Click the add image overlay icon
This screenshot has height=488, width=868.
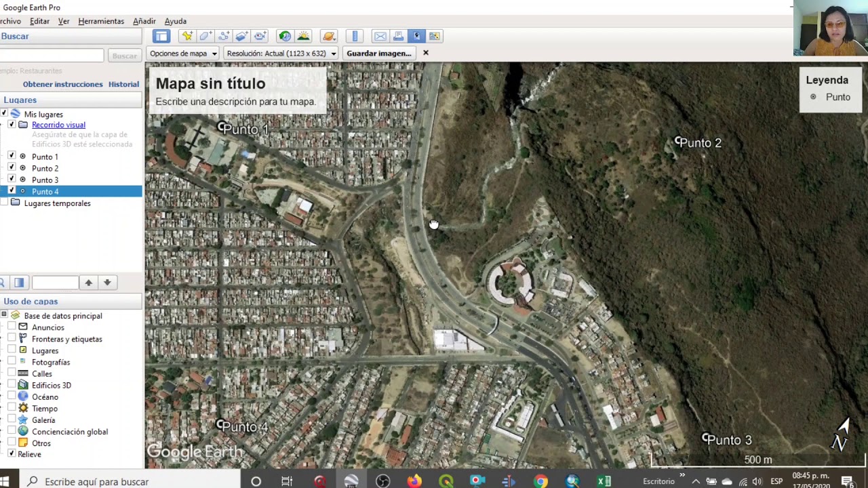coord(242,36)
